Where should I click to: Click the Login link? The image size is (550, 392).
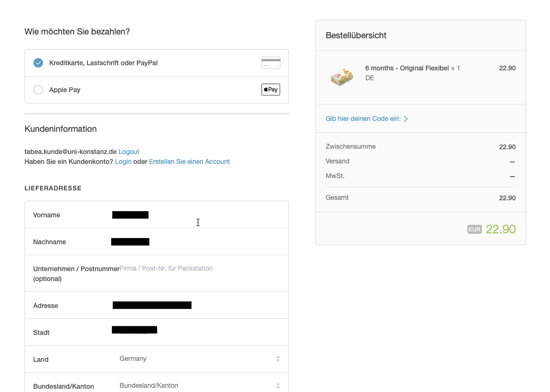(x=123, y=162)
